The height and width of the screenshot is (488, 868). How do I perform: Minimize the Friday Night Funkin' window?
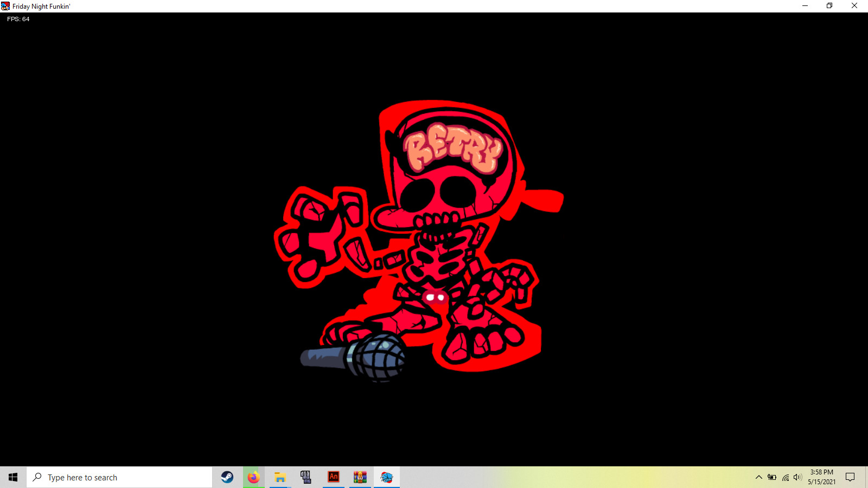[x=805, y=6]
